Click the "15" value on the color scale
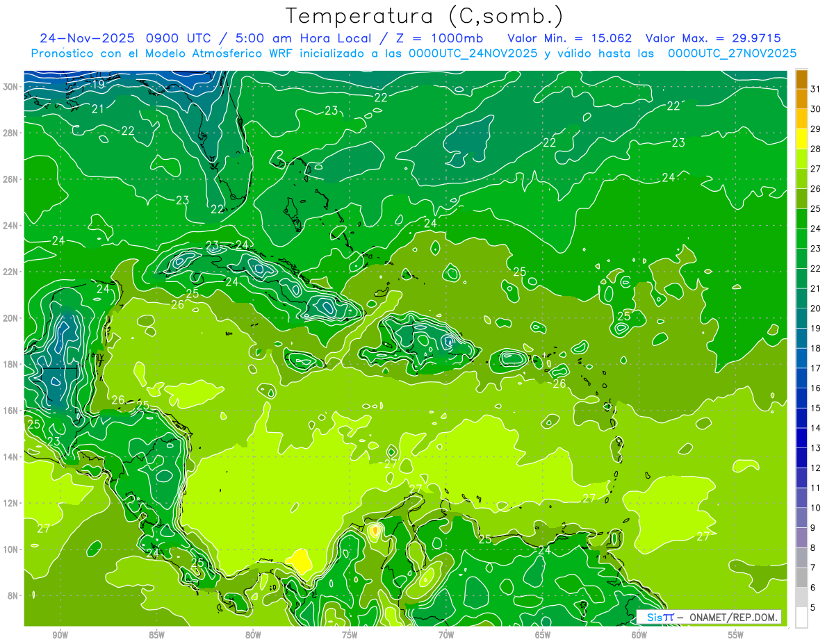 816,408
